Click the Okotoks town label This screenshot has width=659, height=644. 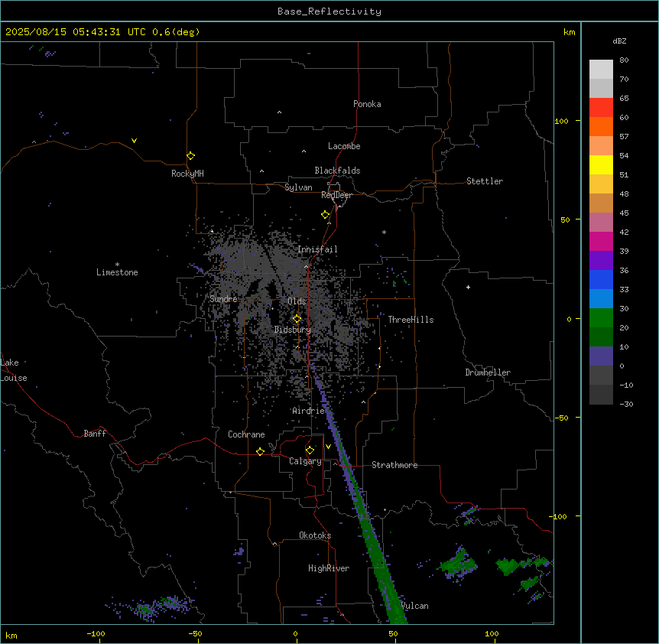click(315, 535)
